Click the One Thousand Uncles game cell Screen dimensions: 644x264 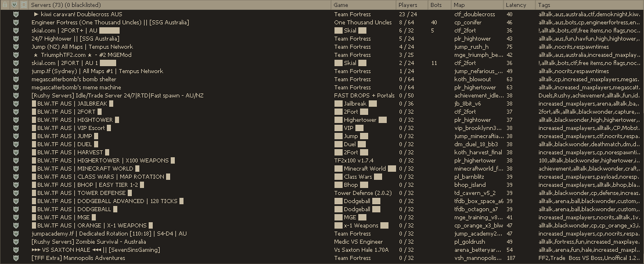pos(363,23)
